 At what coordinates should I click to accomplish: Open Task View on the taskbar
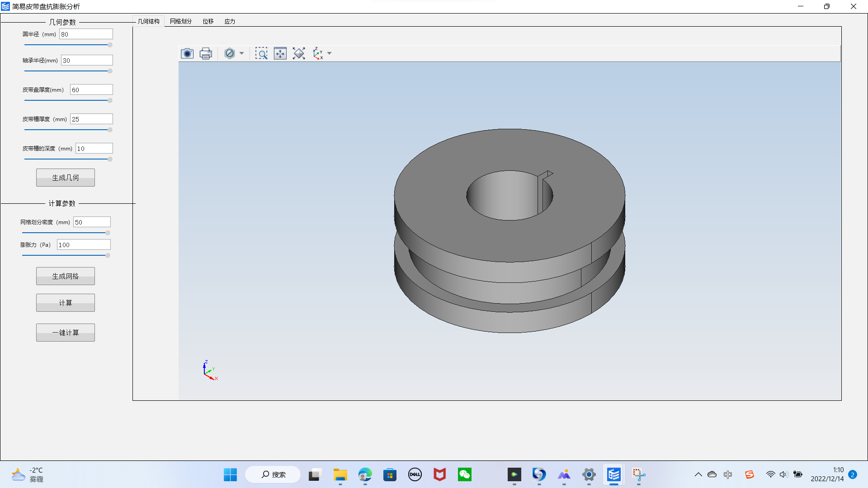[x=315, y=474]
